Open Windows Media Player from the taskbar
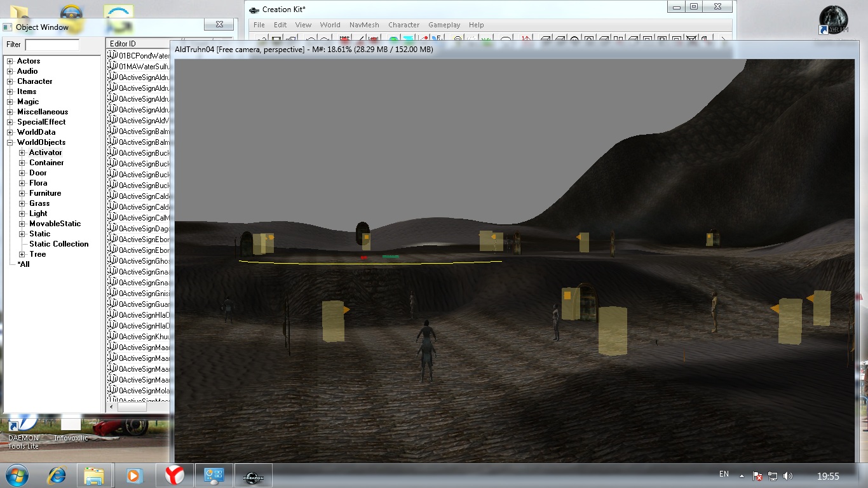The width and height of the screenshot is (868, 488). [x=134, y=475]
